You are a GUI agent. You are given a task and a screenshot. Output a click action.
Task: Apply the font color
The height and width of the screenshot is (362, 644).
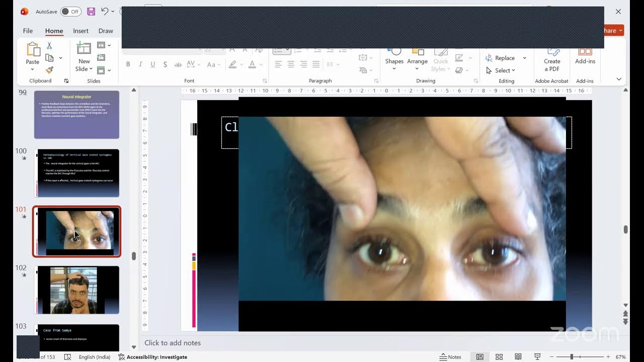pos(252,64)
